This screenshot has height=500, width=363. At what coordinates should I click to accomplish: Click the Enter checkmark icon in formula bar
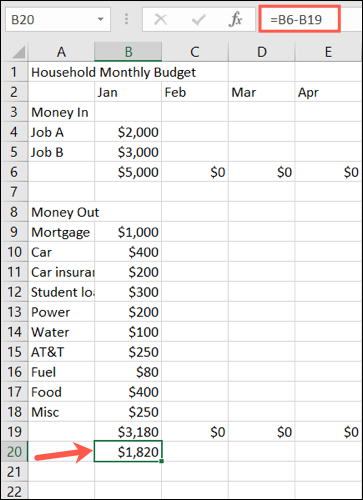(x=198, y=20)
